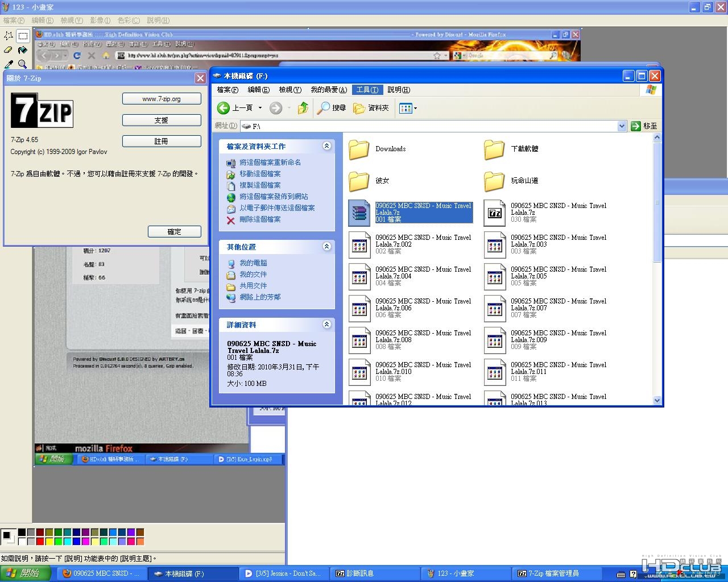This screenshot has height=582, width=728.
Task: Collapse the 其他位置 panel
Action: coord(326,247)
